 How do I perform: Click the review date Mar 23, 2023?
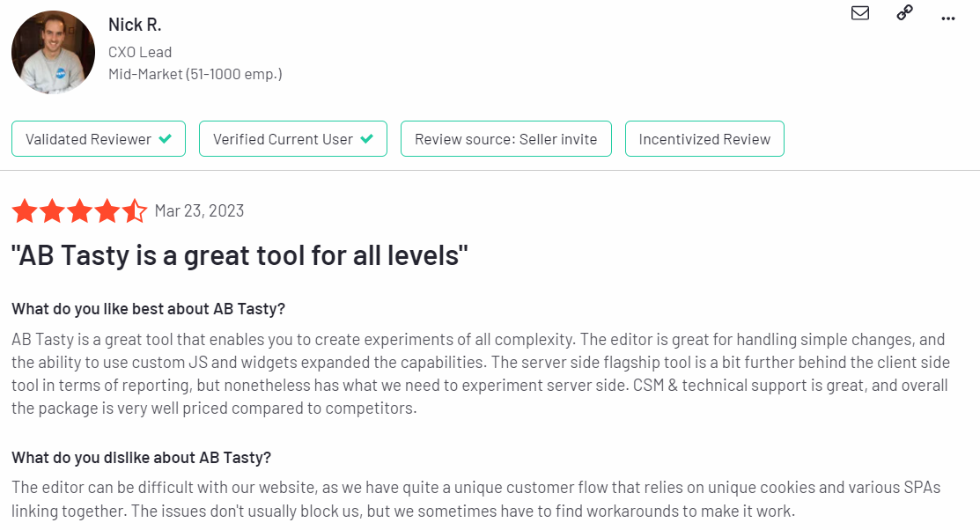(x=199, y=211)
